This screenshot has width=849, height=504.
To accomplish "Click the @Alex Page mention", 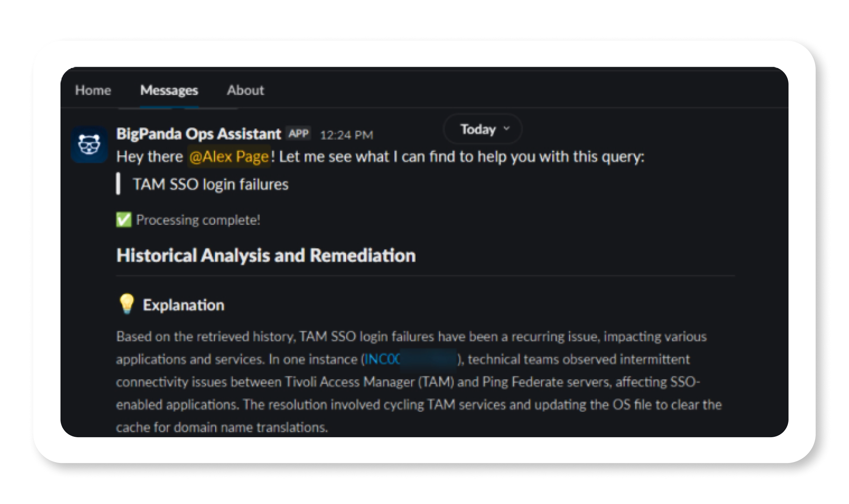I will pos(229,156).
